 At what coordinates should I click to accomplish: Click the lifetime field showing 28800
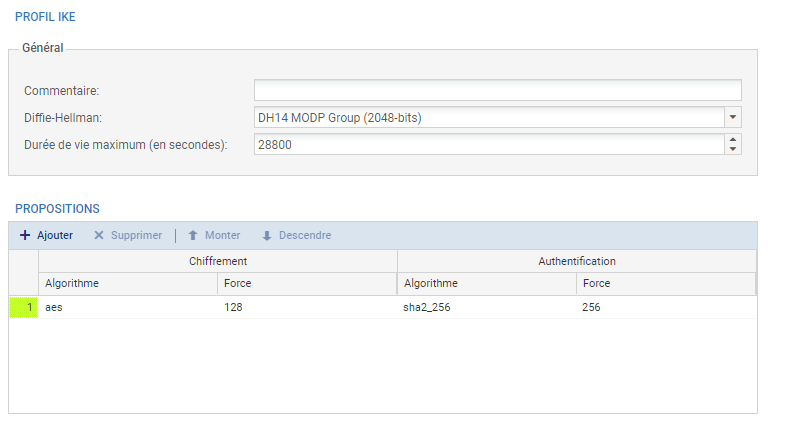click(489, 145)
